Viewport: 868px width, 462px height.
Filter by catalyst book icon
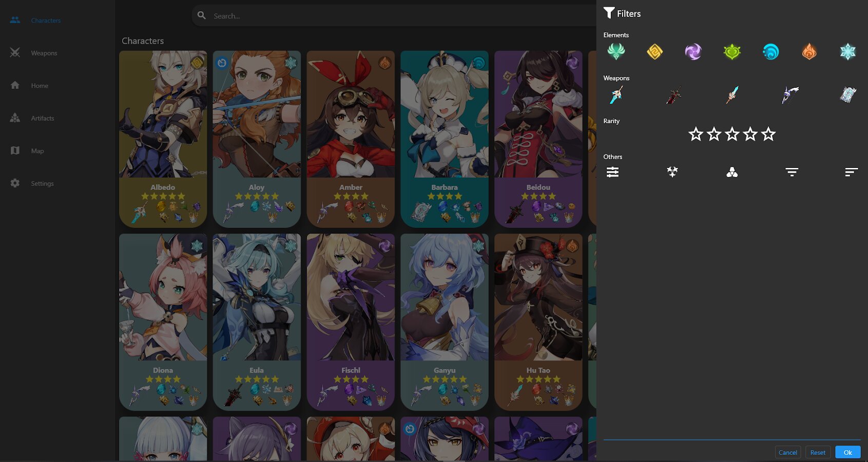coord(847,94)
